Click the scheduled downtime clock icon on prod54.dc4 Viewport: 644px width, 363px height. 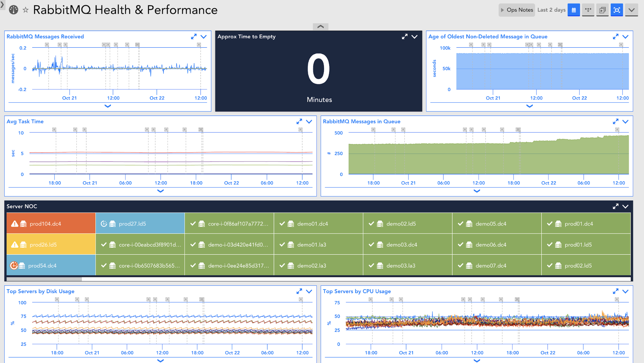(x=14, y=265)
